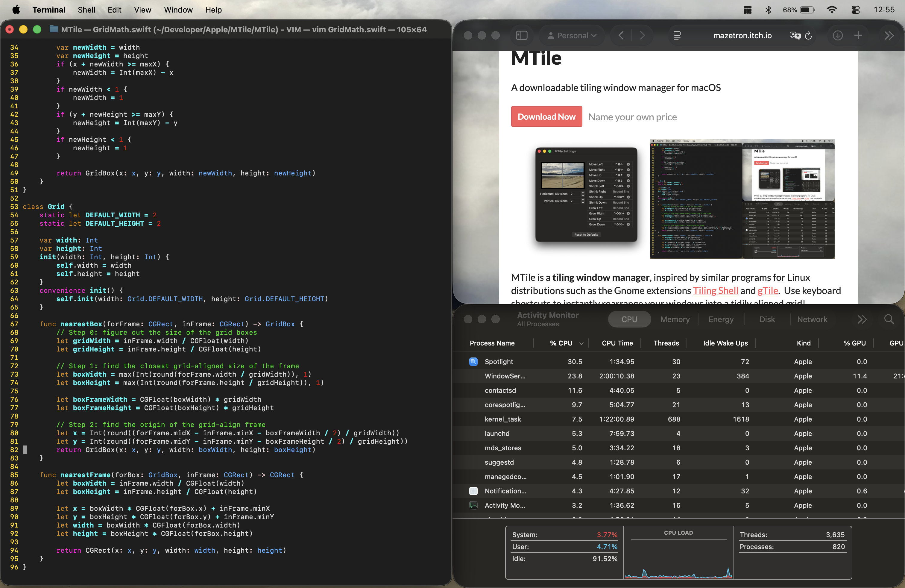
Task: Open a new tab with plus icon
Action: point(858,35)
